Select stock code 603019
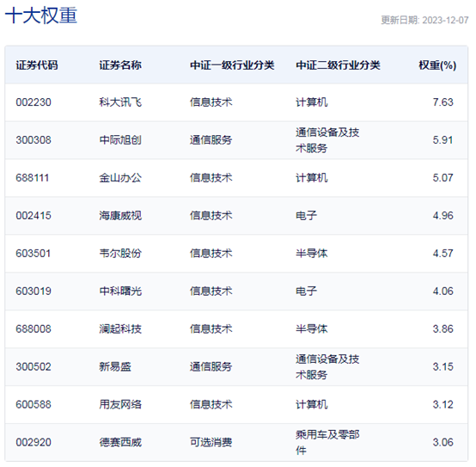 pyautogui.click(x=34, y=291)
